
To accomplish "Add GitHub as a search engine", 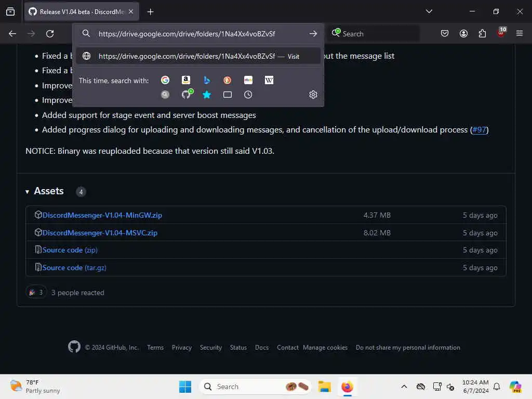I will 187,94.
